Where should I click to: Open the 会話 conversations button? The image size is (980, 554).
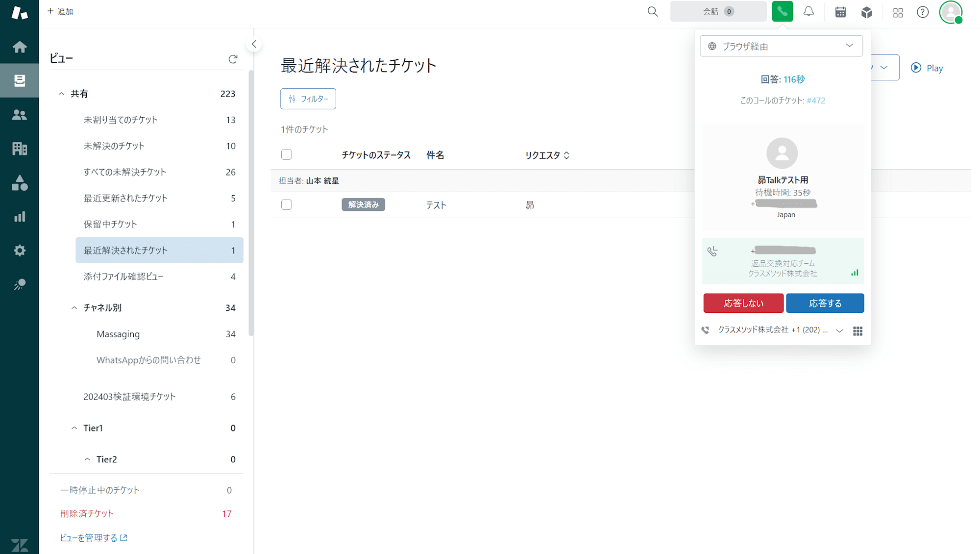tap(718, 11)
